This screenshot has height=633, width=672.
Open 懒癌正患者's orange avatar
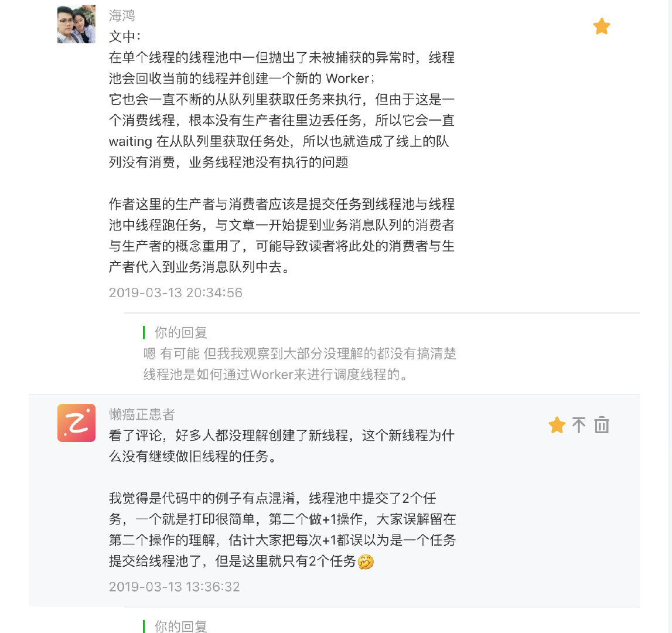click(76, 423)
